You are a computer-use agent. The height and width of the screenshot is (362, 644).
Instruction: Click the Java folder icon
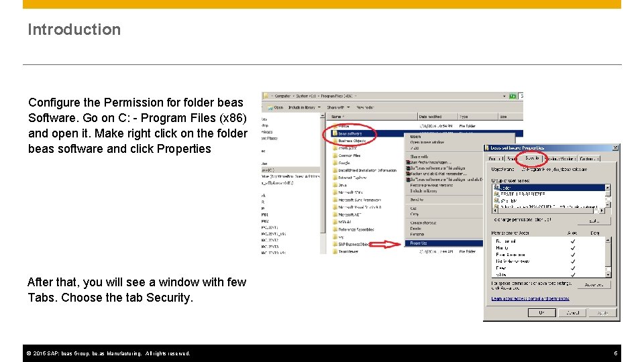335,185
